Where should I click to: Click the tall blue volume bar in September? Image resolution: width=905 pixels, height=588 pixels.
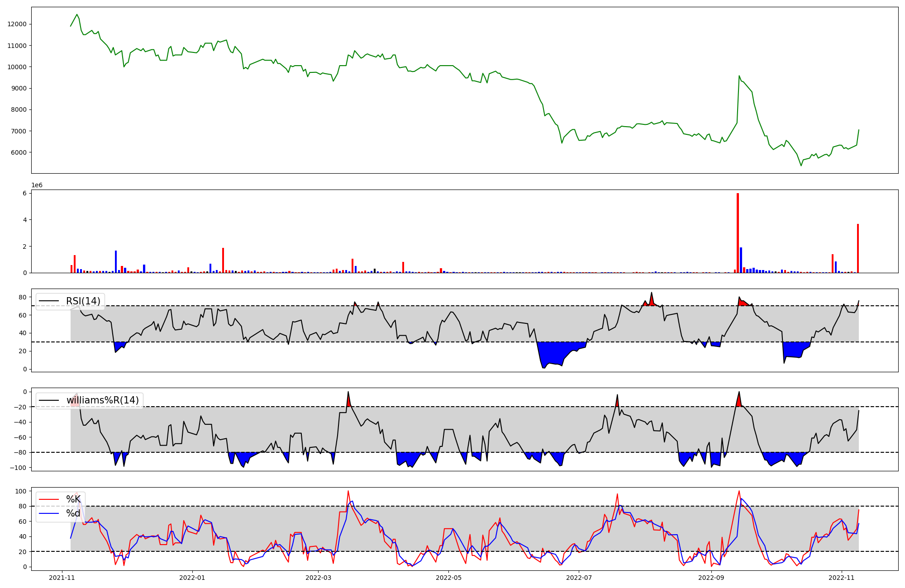point(741,260)
